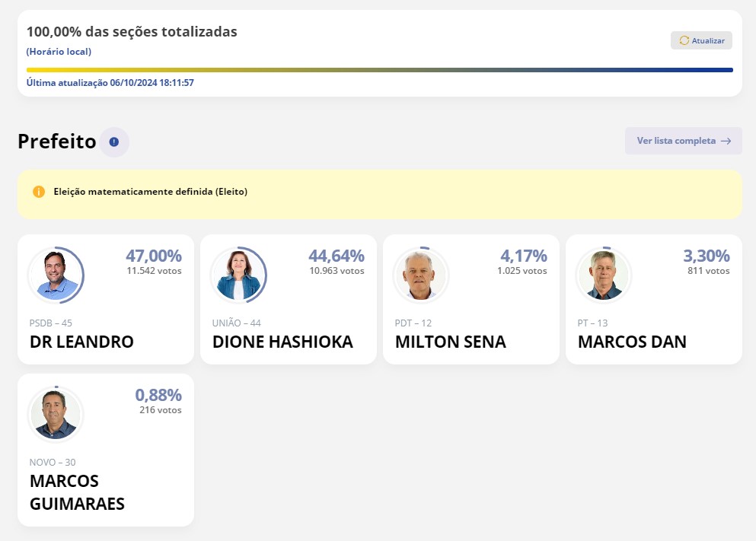Click the 811 votos count
756x541 pixels.
709,271
